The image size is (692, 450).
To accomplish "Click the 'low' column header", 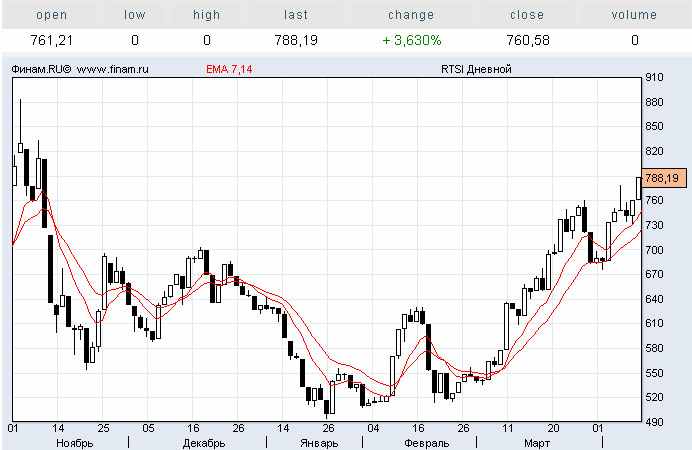I will 135,15.
